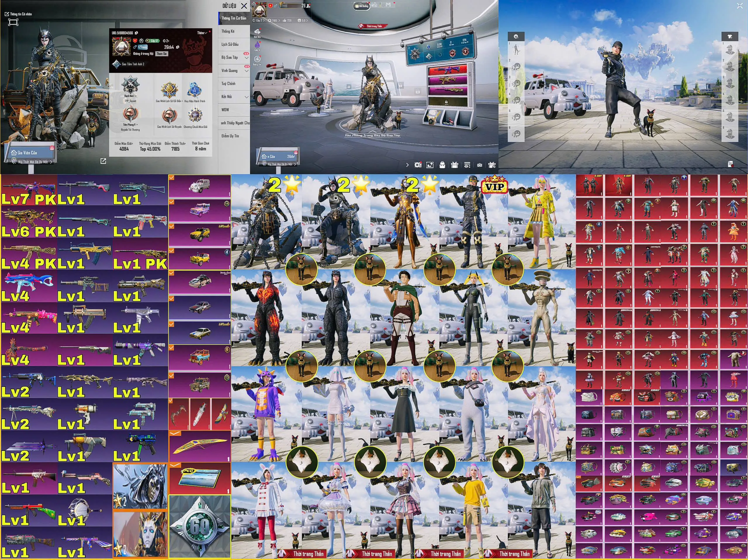Click the photo camera icon in lobby toolbar
748x560 pixels.
pos(479,165)
